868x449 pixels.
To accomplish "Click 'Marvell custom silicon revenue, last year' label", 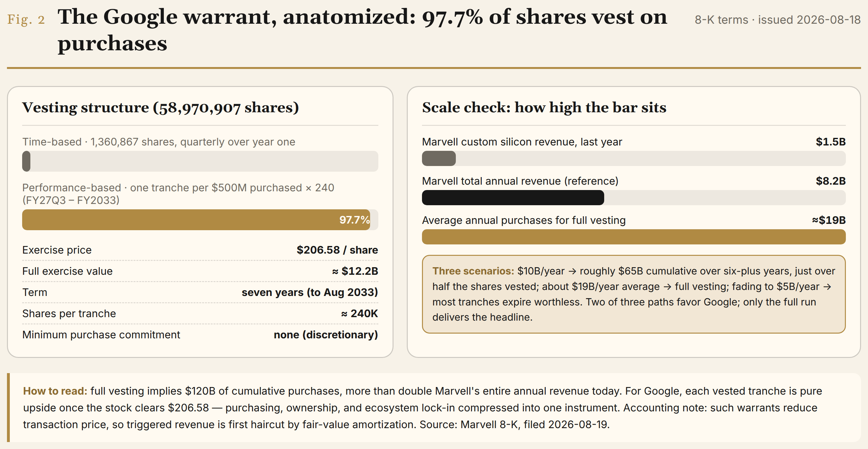I will 522,142.
